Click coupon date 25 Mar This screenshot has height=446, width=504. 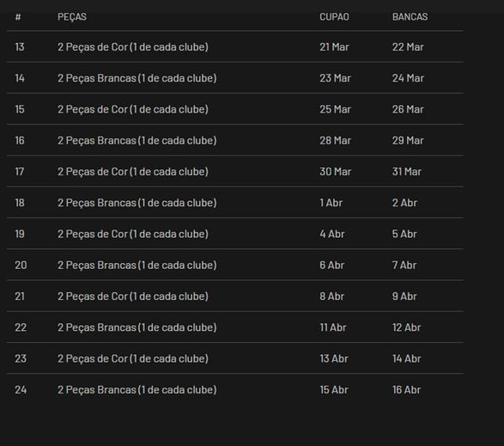click(x=335, y=109)
